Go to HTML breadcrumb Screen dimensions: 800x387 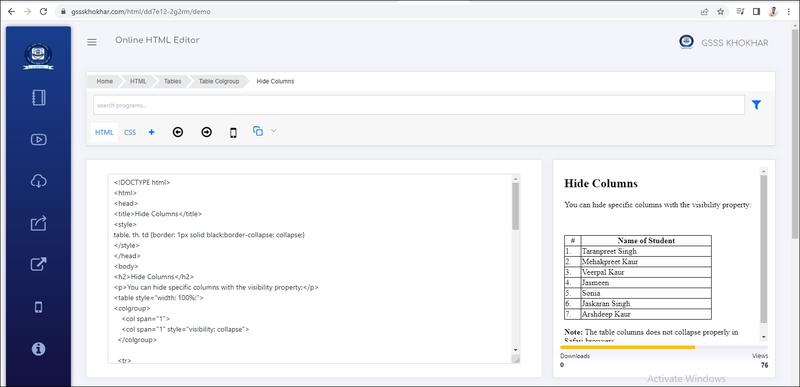(138, 81)
